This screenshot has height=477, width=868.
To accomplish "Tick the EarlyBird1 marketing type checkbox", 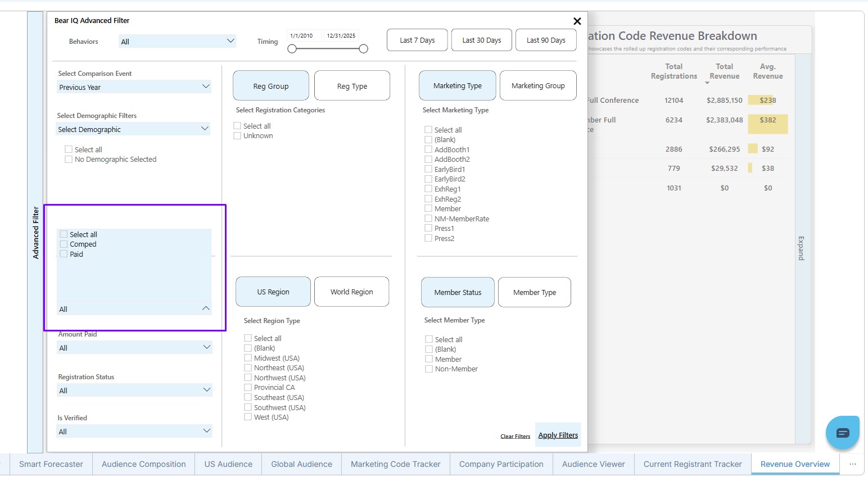I will (x=428, y=169).
